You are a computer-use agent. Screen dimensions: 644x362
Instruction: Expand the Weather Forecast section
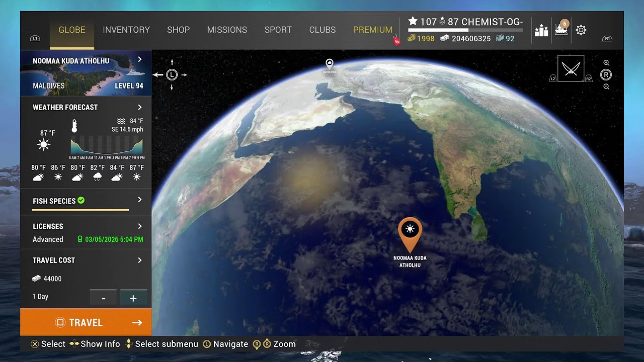pos(139,107)
